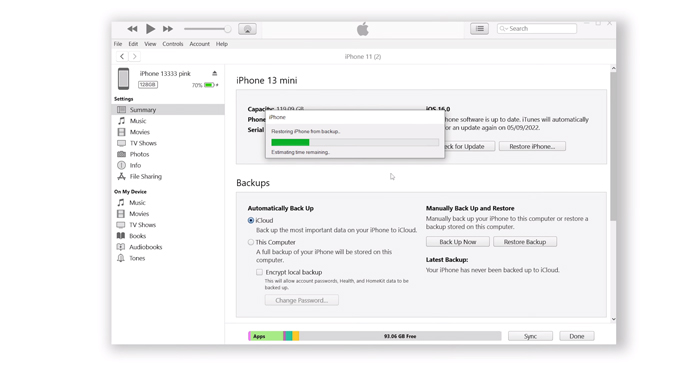
Task: Click the iPhone 13 mini heading
Action: tap(267, 80)
